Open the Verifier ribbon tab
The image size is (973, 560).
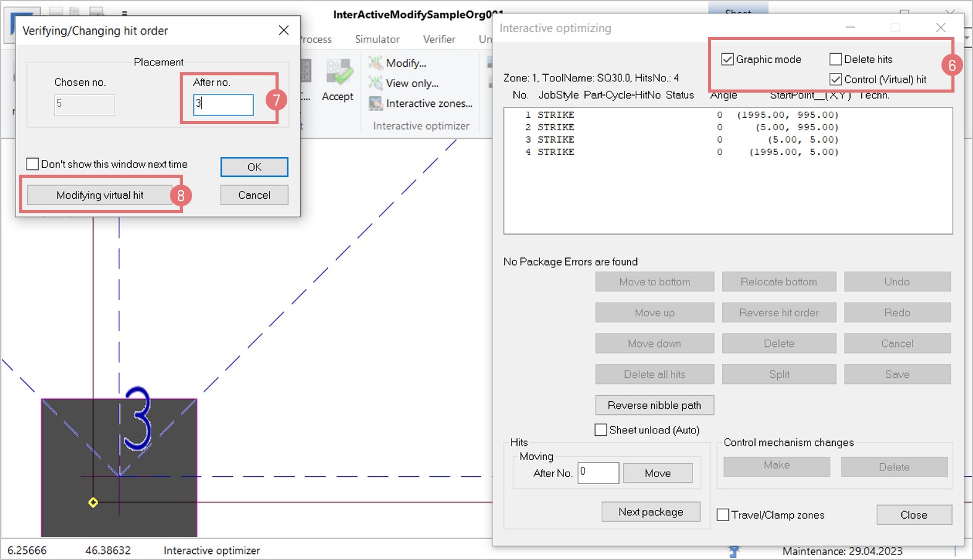point(439,40)
